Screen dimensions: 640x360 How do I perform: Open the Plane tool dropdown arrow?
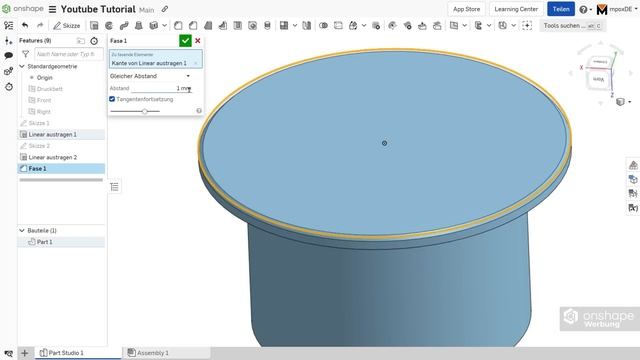pyautogui.click(x=464, y=26)
